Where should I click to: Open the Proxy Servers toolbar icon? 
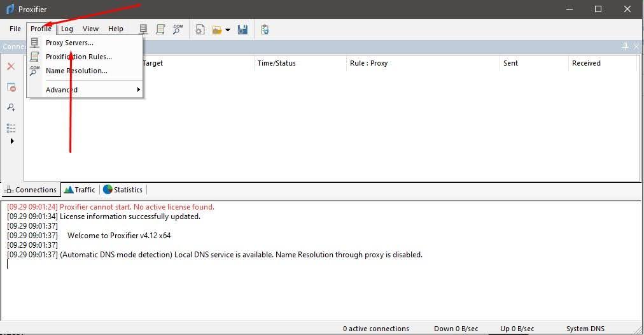[x=143, y=29]
